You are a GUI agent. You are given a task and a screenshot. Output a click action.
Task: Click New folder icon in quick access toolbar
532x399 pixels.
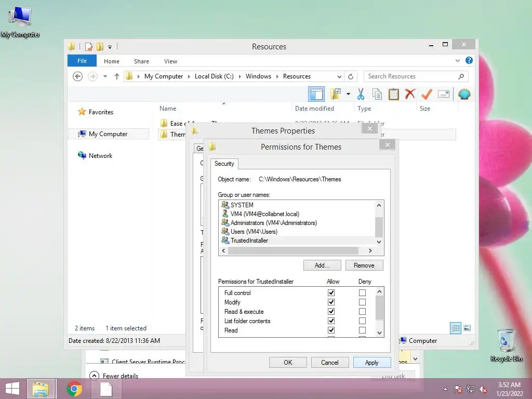100,46
